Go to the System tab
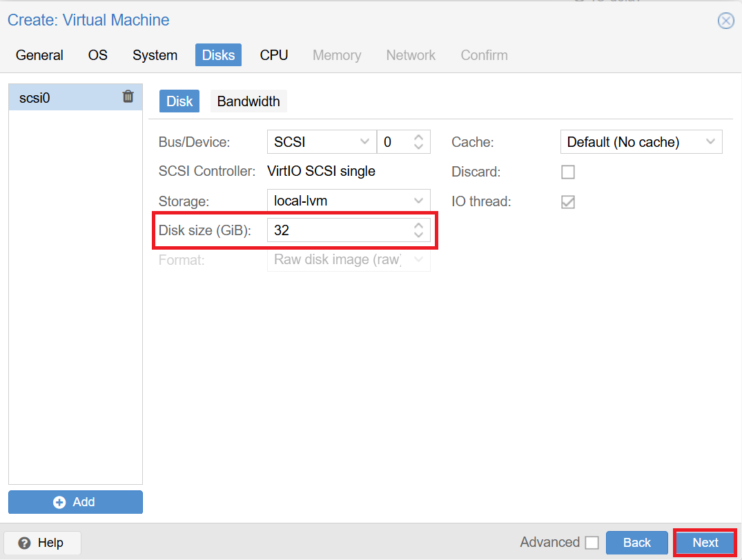 pos(155,55)
